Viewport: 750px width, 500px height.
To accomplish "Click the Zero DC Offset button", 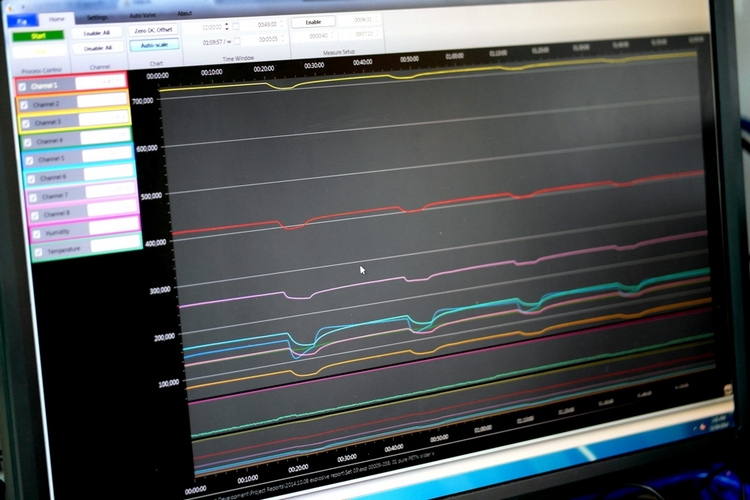I will coord(154,30).
